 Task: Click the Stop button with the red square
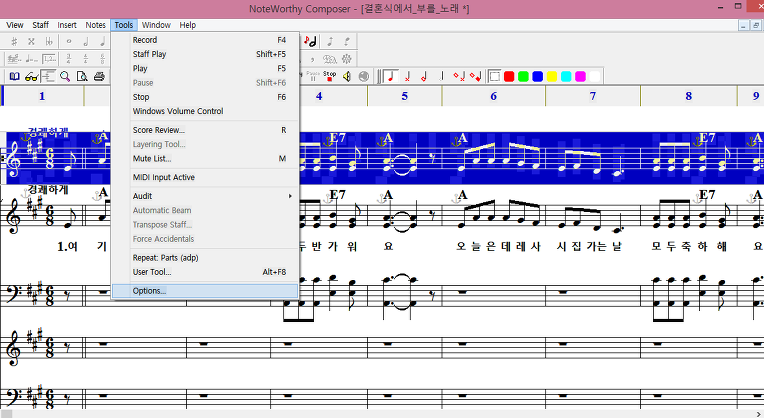(330, 76)
